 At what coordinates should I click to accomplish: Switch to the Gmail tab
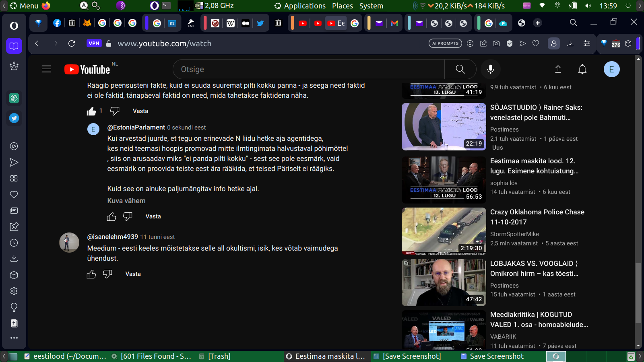click(394, 23)
